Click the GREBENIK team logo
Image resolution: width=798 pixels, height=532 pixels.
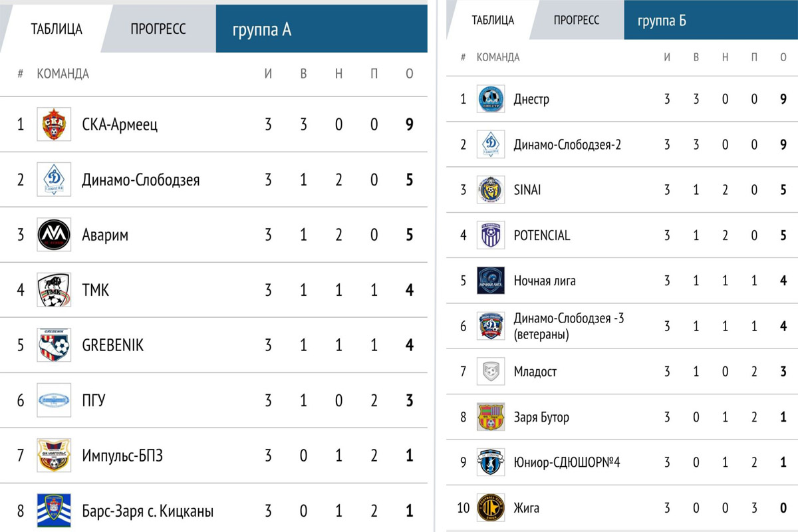53,345
